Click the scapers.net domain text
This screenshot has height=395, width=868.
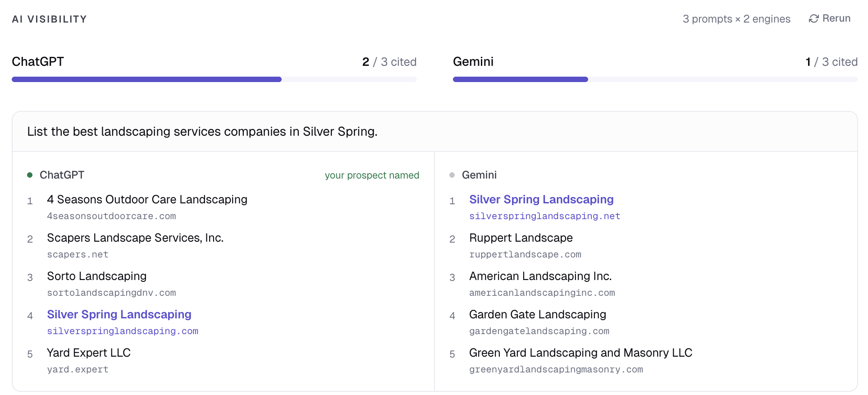(78, 255)
